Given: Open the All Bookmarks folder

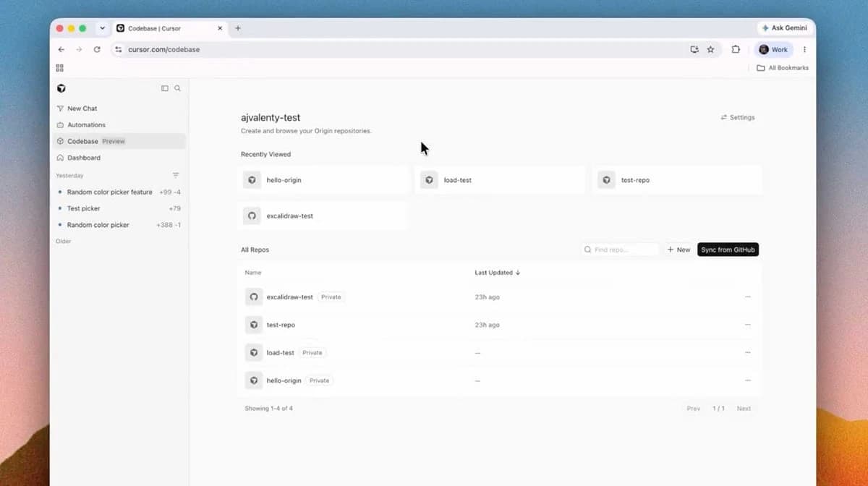Looking at the screenshot, I should click(783, 68).
